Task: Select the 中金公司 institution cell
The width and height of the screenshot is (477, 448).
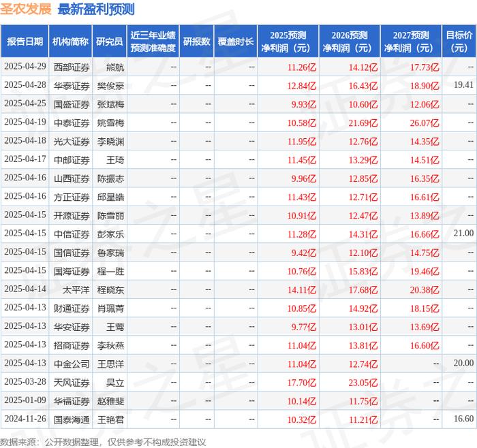Action: tap(72, 364)
